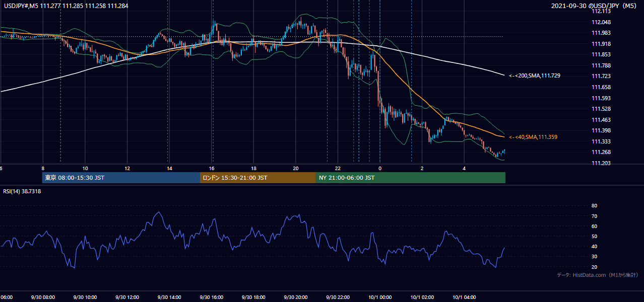Click price axis value 111.398
This screenshot has width=644, height=302.
pos(602,130)
